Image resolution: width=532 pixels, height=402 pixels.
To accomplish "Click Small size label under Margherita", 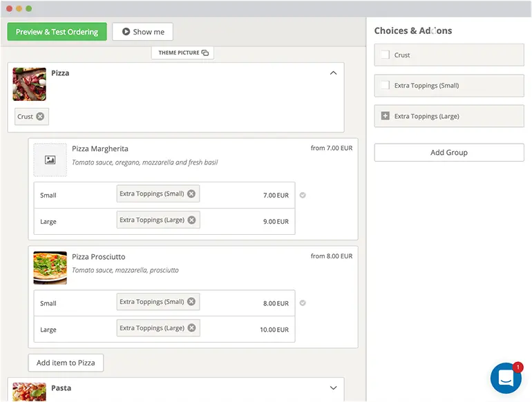I will pos(48,195).
